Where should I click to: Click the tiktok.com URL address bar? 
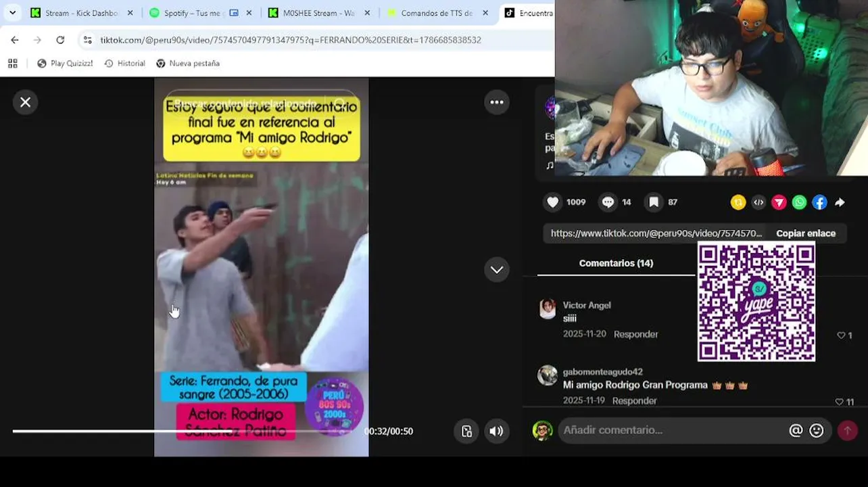click(291, 40)
